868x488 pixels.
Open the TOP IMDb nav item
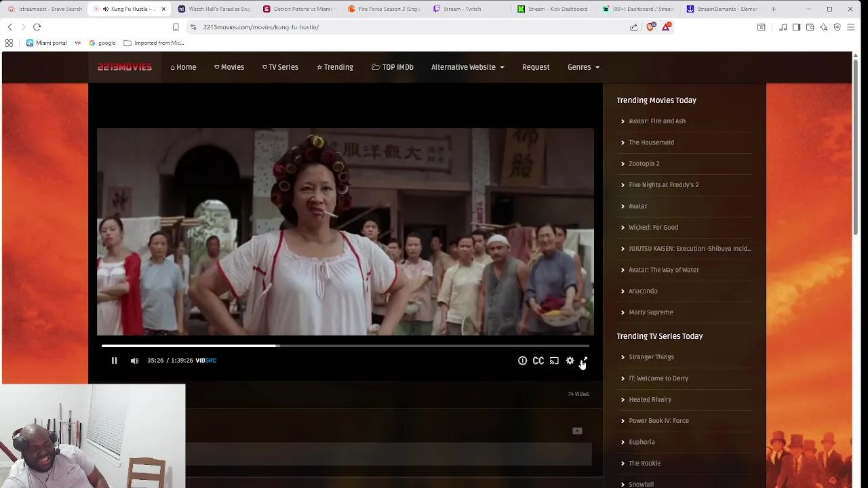coord(393,67)
